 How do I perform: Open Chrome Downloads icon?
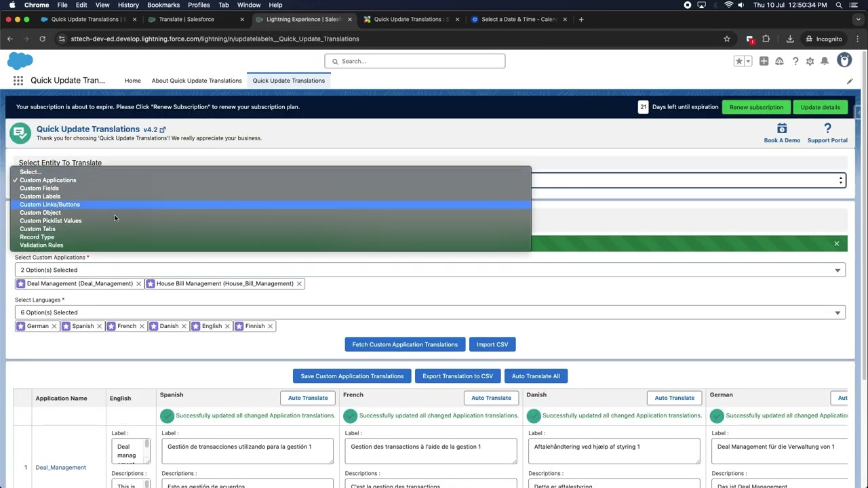pos(790,39)
